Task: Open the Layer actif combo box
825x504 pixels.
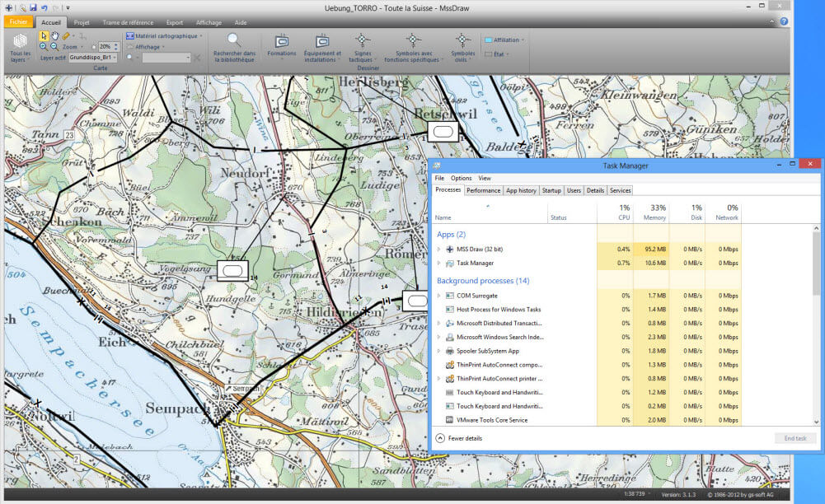Action: point(92,58)
